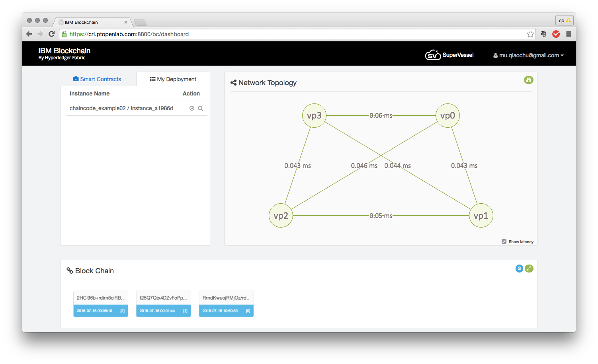
Task: Reload the page with refresh icon
Action: tap(51, 34)
